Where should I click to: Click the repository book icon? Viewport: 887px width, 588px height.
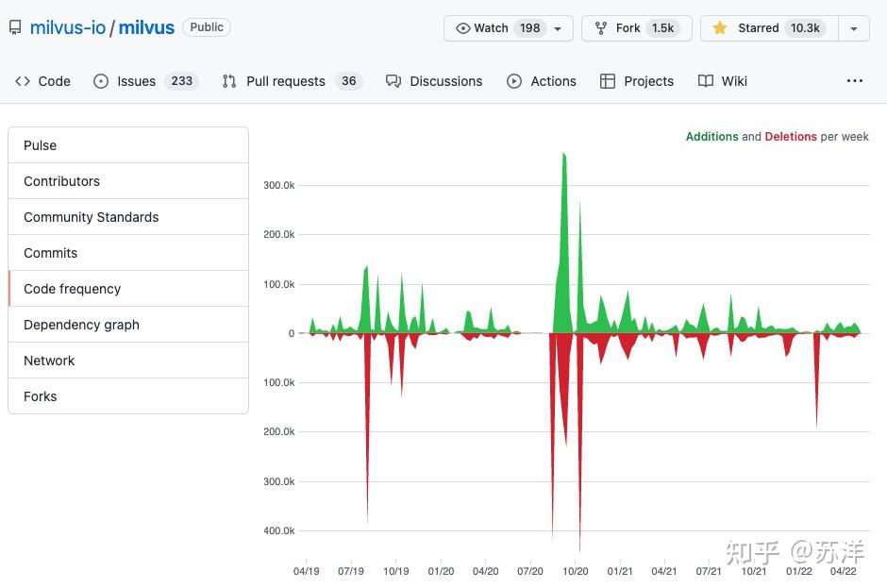pyautogui.click(x=15, y=28)
